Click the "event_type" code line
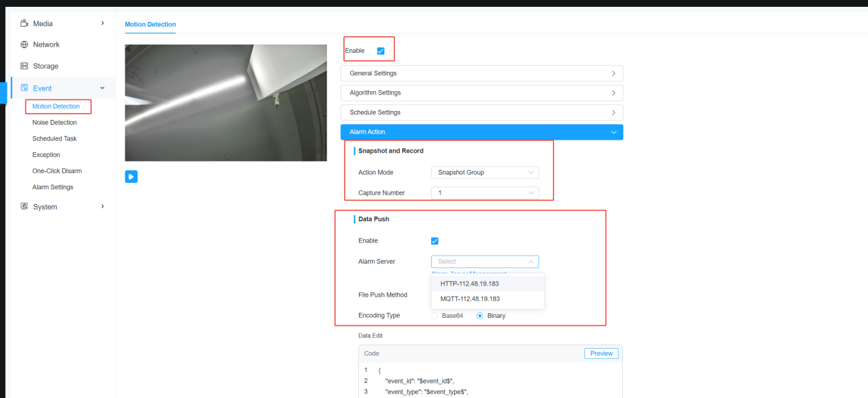Viewport: 868px width, 398px height. [427, 392]
